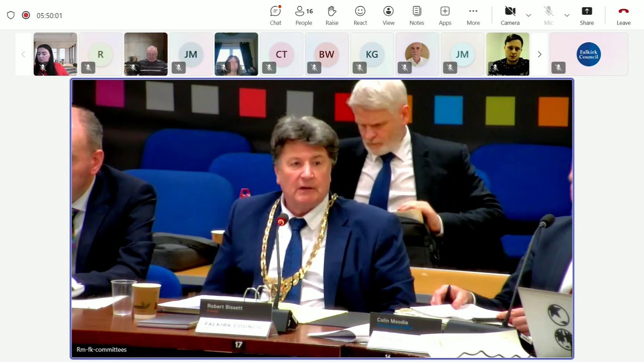The image size is (644, 362).
Task: Select participant tile with initial R
Action: pyautogui.click(x=101, y=54)
